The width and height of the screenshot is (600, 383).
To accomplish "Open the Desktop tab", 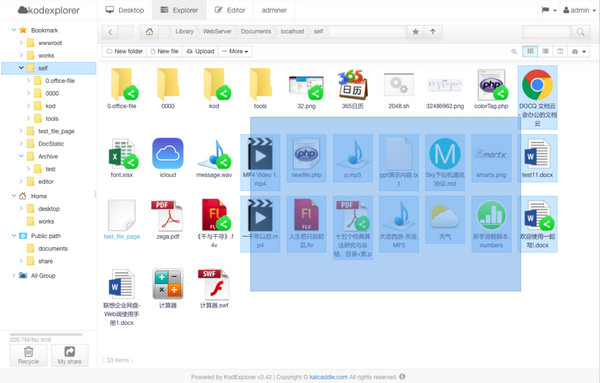I will (x=125, y=10).
